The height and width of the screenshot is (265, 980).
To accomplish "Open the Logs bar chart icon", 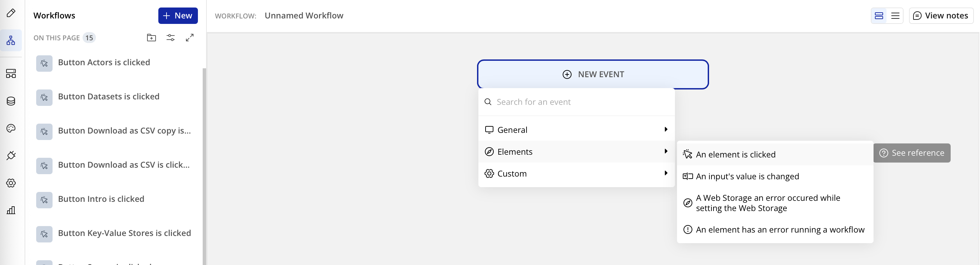I will pos(11,210).
